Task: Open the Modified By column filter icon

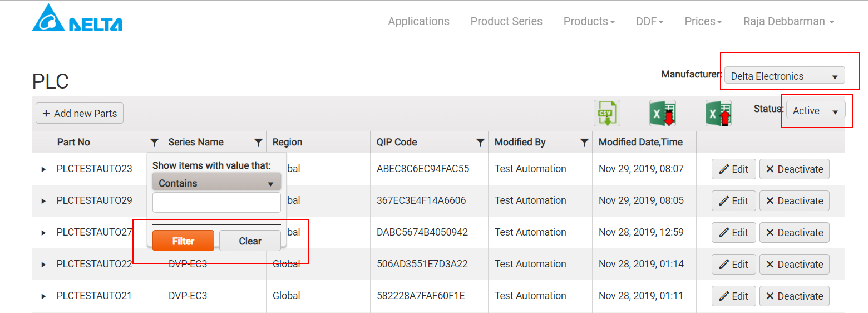Action: pos(584,143)
